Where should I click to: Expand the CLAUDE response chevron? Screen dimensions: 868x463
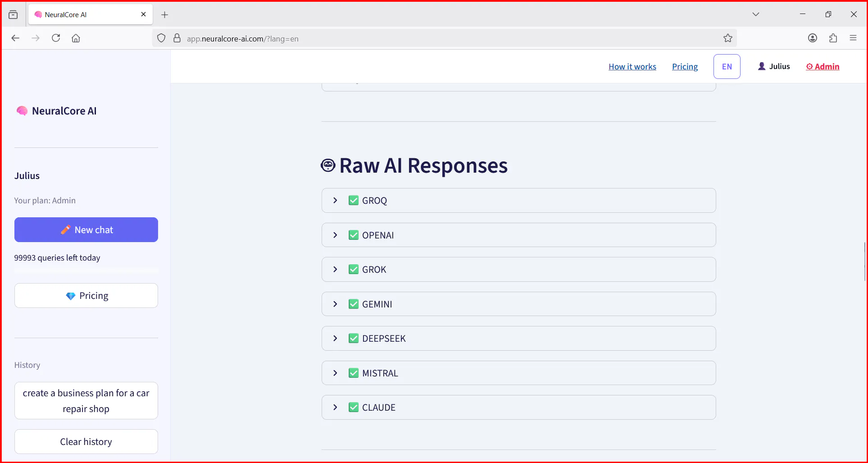335,408
